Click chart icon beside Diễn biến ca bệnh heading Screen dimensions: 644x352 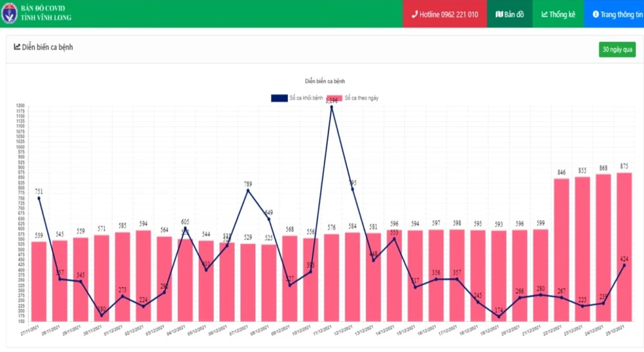pyautogui.click(x=17, y=47)
